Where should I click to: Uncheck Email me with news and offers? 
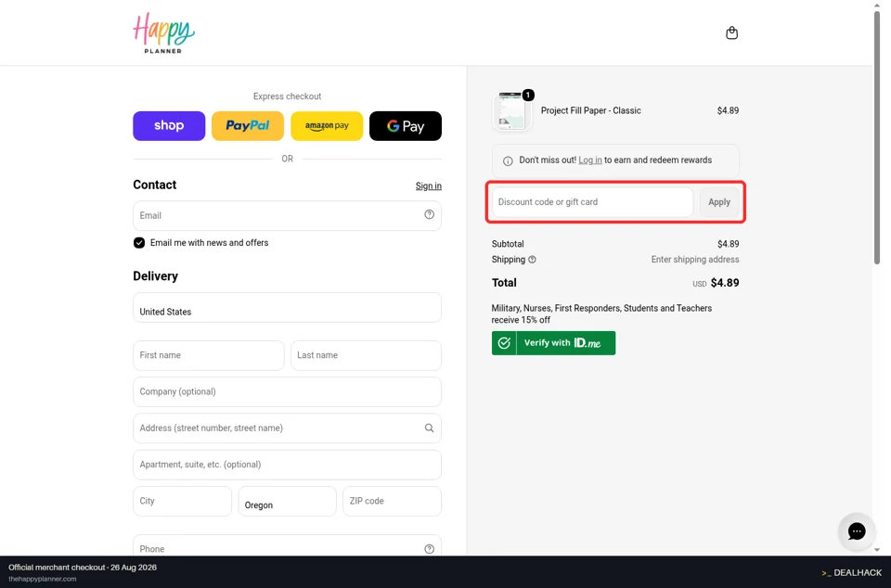click(x=139, y=243)
